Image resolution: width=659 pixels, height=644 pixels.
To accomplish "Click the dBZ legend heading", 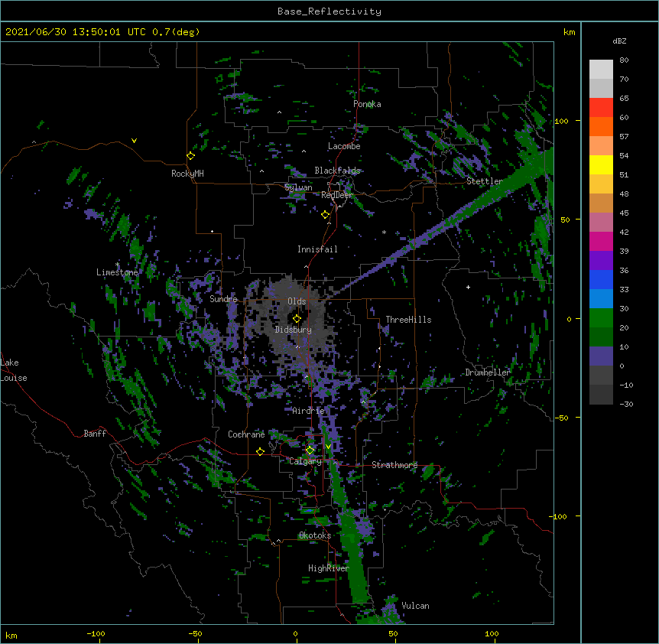I will pos(619,41).
